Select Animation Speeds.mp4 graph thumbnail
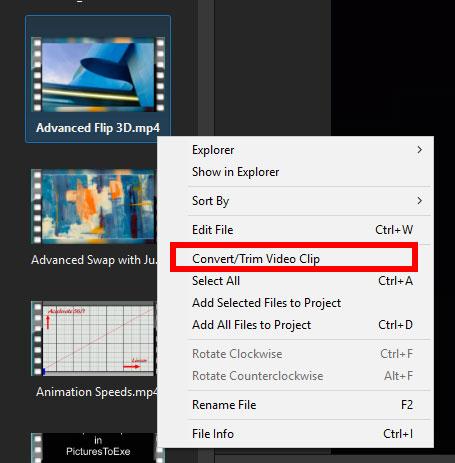 point(94,338)
